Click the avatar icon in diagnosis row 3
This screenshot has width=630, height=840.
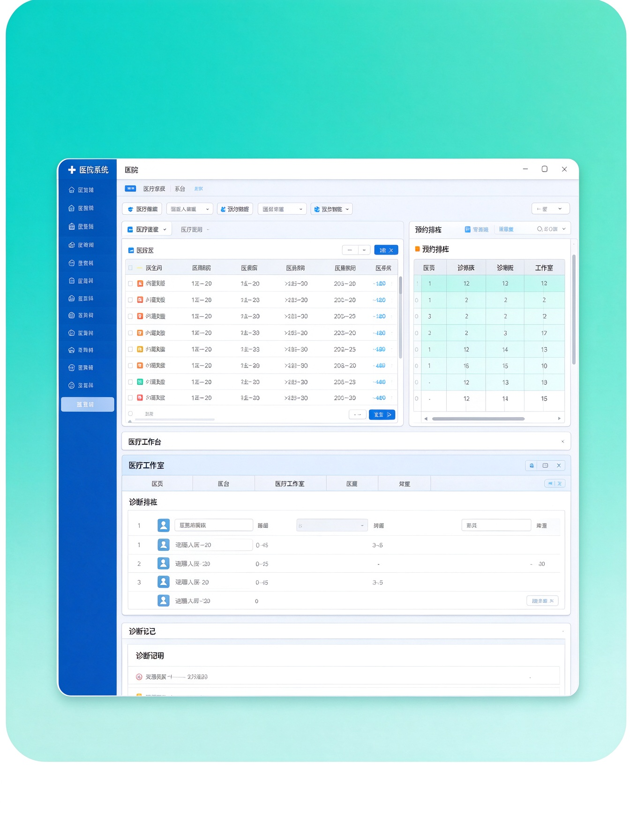163,582
